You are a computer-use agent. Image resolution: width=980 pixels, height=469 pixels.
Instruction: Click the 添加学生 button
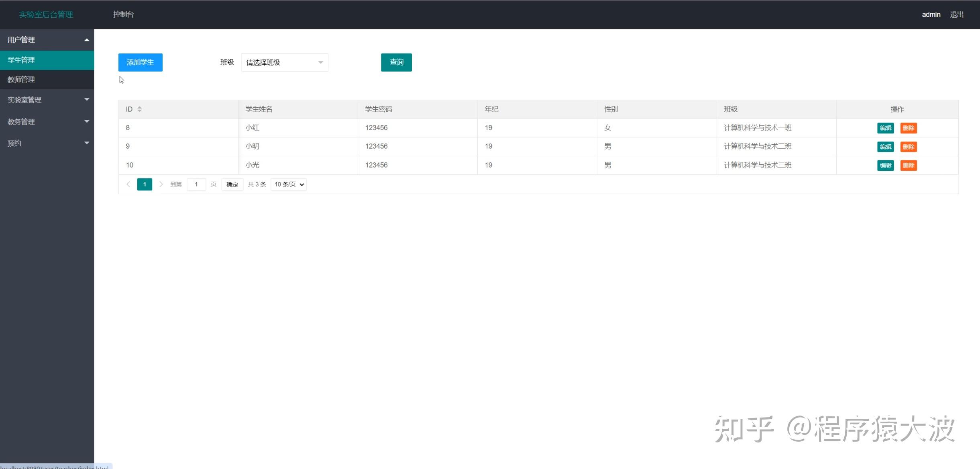click(140, 62)
